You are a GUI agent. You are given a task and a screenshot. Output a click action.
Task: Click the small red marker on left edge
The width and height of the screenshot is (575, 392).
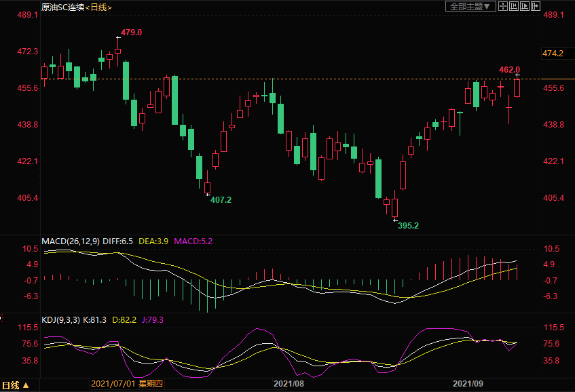click(1, 316)
